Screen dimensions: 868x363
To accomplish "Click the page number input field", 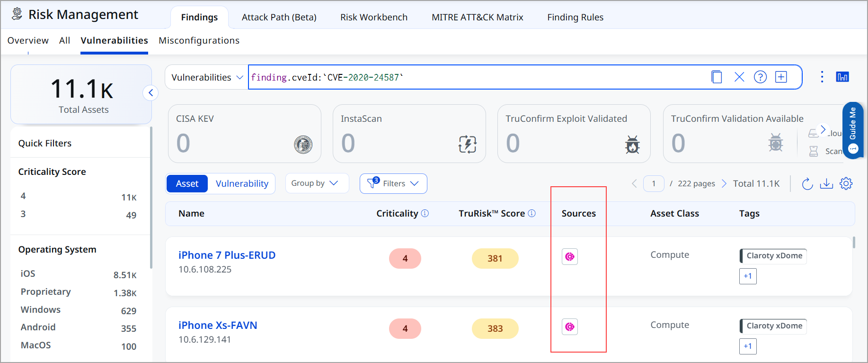I will coord(654,183).
